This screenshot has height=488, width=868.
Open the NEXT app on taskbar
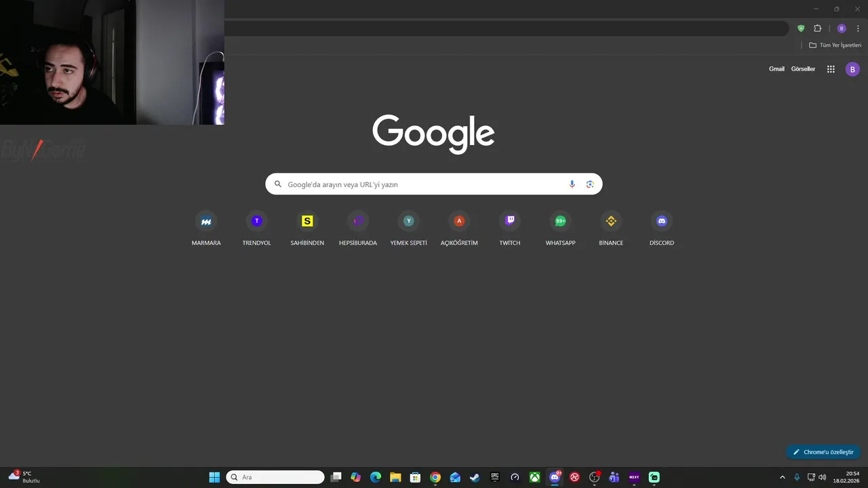[x=634, y=477]
